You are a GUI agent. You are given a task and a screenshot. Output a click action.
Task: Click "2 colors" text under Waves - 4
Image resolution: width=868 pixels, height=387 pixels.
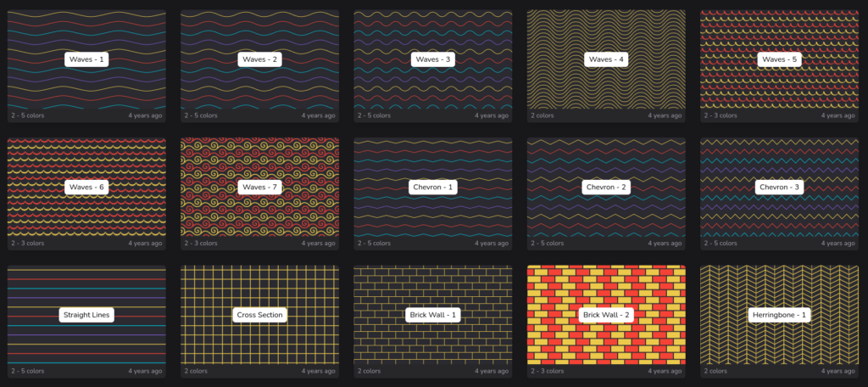(x=543, y=115)
